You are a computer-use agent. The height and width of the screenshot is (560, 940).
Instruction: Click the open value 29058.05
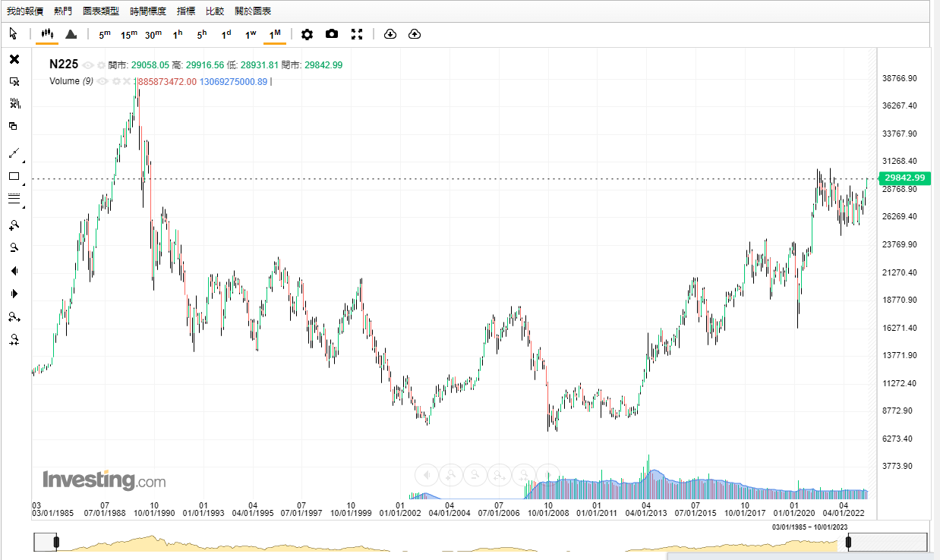pyautogui.click(x=150, y=65)
